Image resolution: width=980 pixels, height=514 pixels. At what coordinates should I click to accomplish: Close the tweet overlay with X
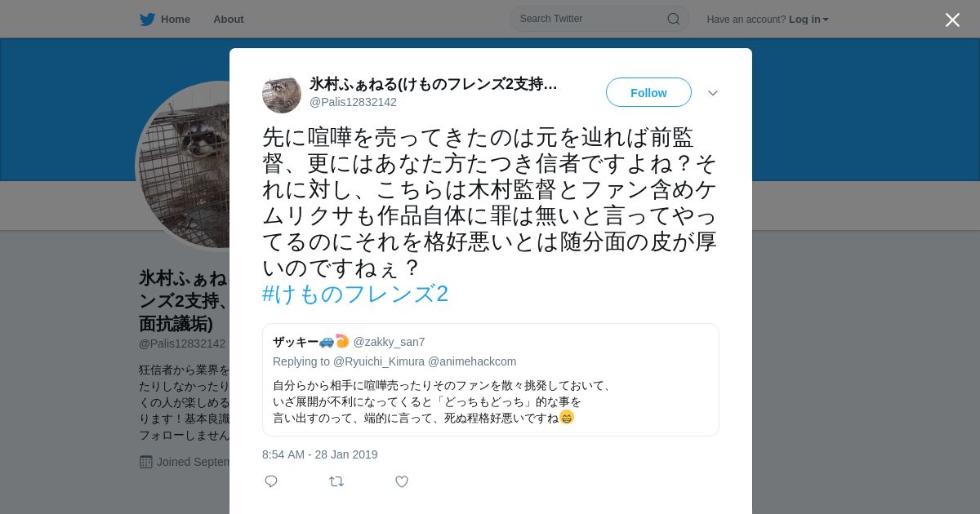click(952, 20)
